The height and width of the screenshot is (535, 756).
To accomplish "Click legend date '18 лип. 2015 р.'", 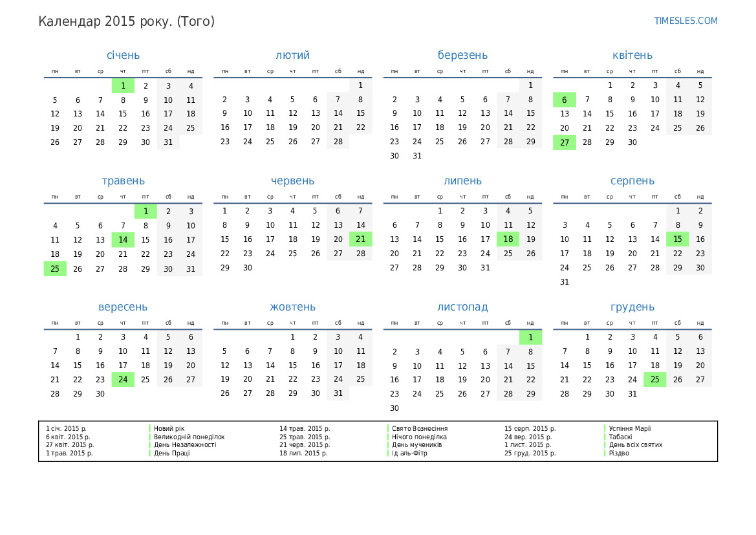I will [303, 453].
